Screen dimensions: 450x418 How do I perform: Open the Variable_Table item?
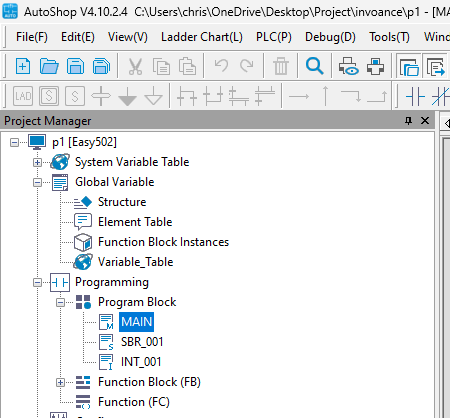click(x=135, y=262)
